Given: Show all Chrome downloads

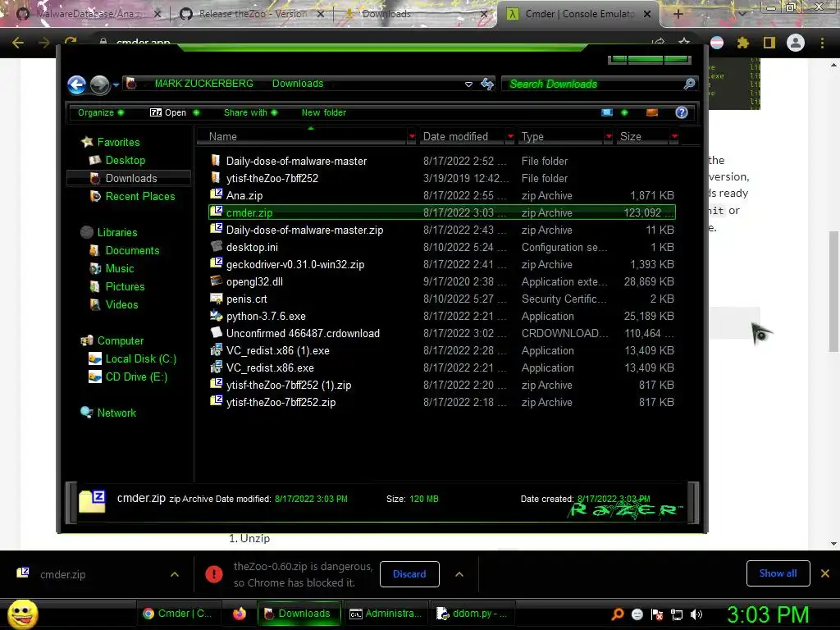Looking at the screenshot, I should point(778,573).
